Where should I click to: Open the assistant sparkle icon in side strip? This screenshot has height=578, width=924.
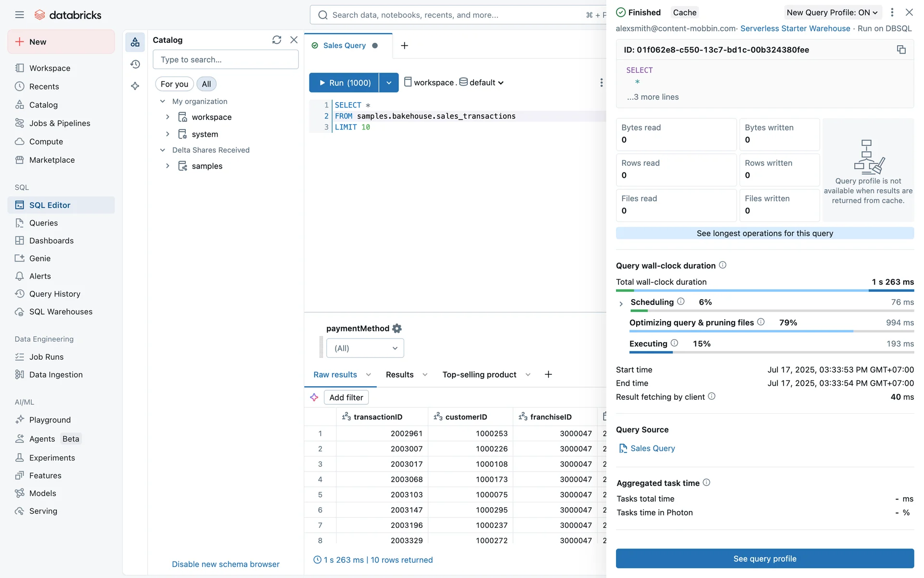pos(135,86)
